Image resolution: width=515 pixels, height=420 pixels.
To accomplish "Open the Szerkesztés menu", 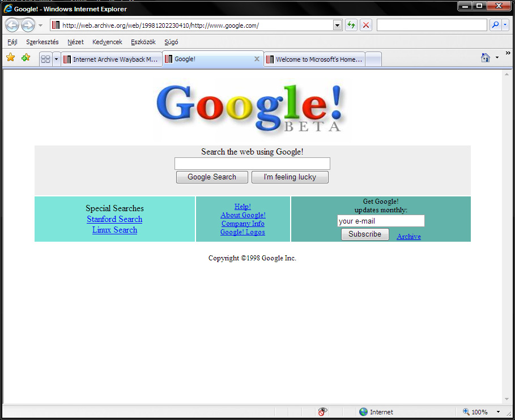I will pos(42,42).
